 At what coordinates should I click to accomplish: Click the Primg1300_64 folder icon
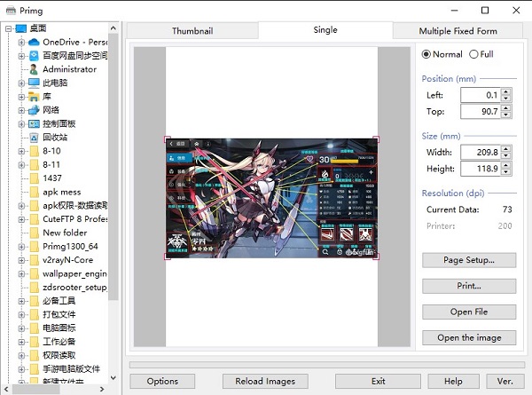click(x=35, y=247)
